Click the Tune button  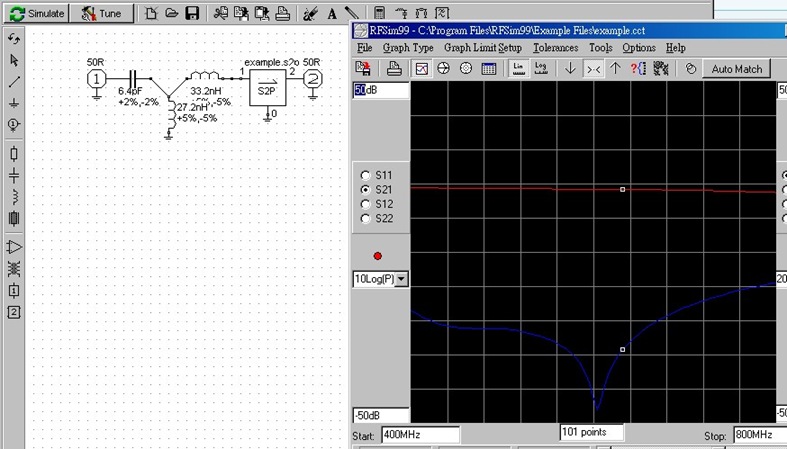[102, 14]
